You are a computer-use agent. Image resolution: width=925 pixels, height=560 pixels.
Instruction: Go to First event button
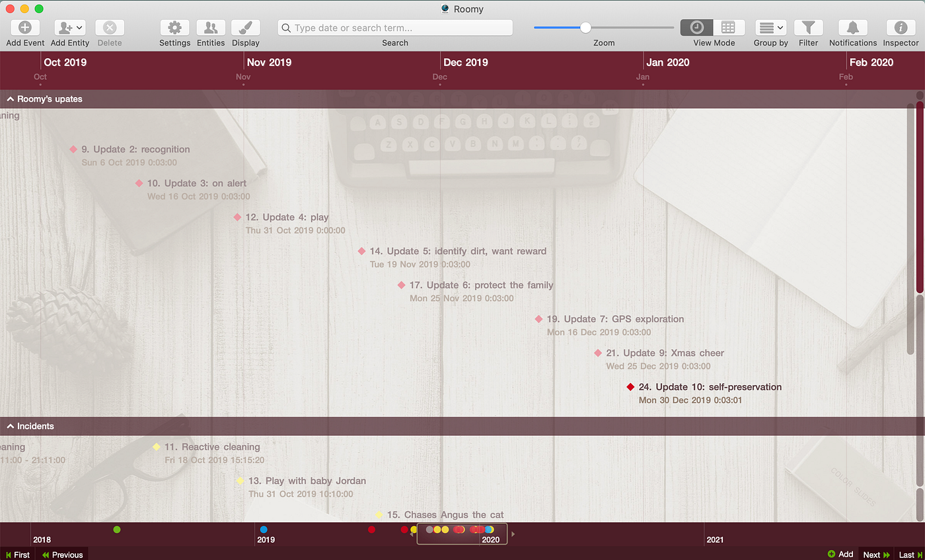18,555
